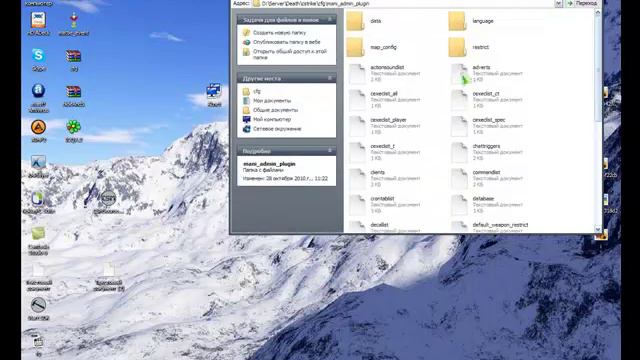Select the default_weapon_restrict file
Viewport: 640px width, 360px height.
(489, 227)
